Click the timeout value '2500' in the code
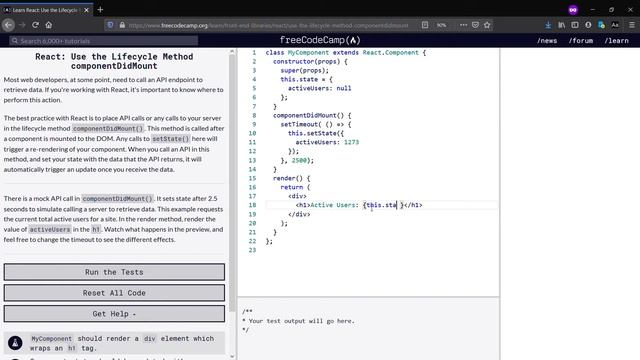The width and height of the screenshot is (640, 360). (x=299, y=160)
